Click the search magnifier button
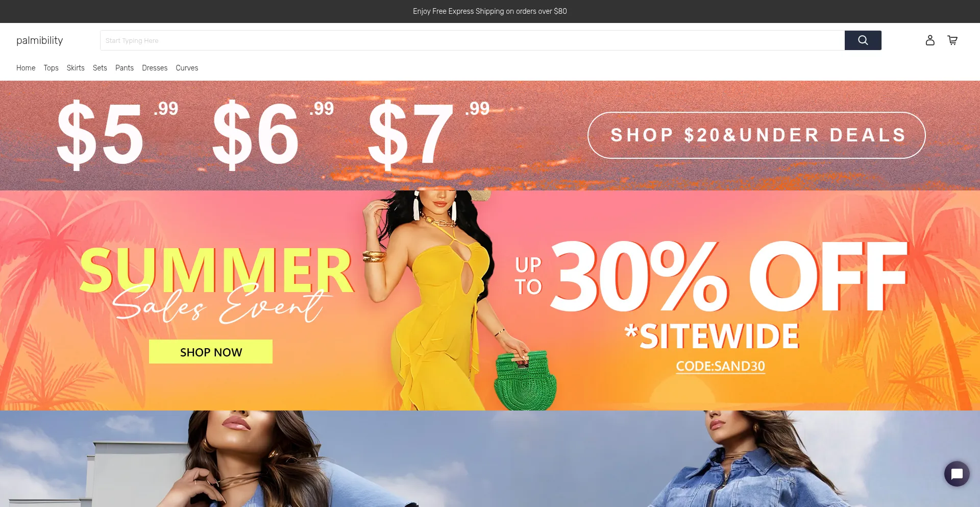This screenshot has height=507, width=980. (863, 40)
